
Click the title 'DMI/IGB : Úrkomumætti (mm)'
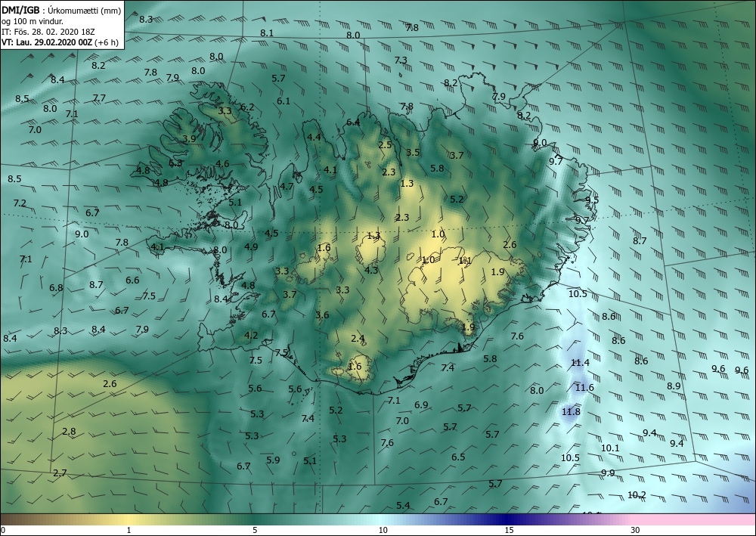coord(61,9)
